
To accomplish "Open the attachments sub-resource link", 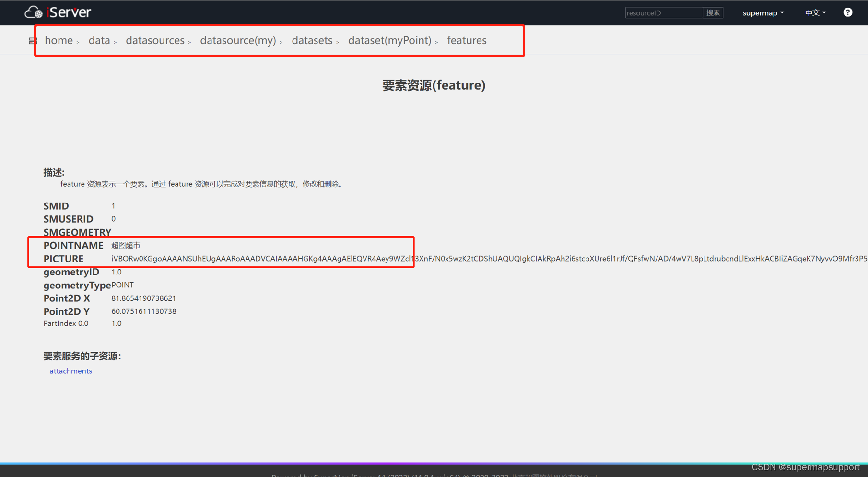I will pyautogui.click(x=70, y=370).
